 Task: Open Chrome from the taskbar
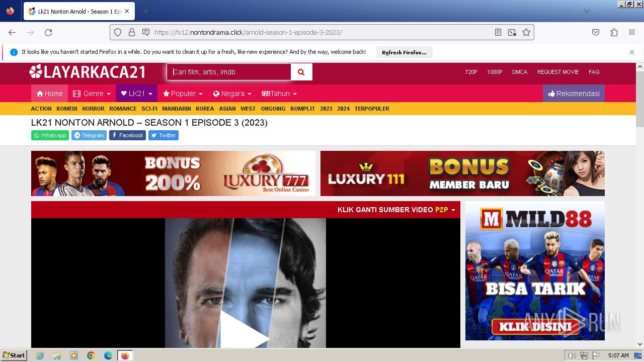[91, 355]
